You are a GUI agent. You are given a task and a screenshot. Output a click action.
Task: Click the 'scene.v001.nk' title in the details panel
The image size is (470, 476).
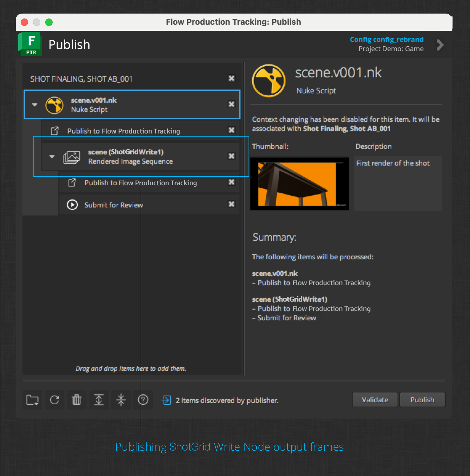pyautogui.click(x=338, y=73)
